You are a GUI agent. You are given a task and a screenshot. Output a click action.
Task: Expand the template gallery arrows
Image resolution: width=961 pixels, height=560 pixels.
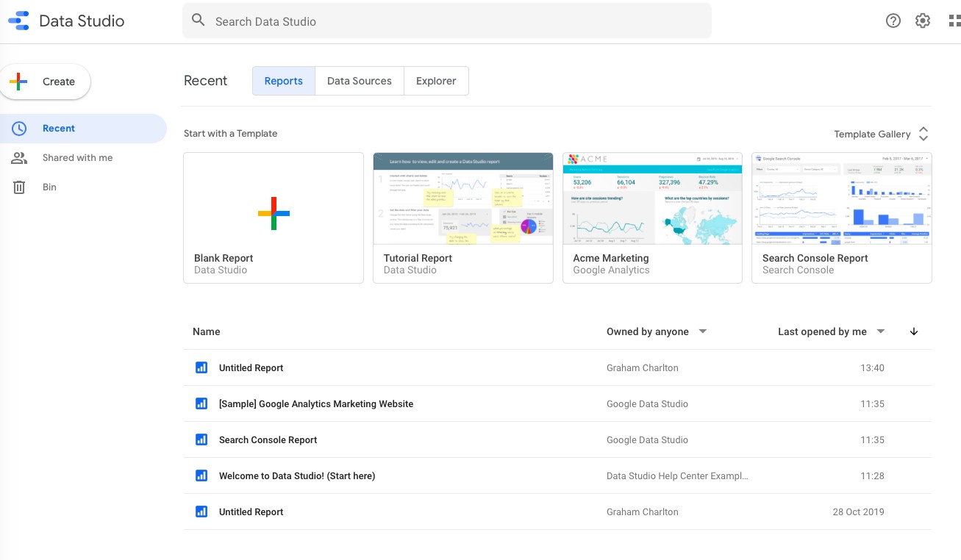tap(924, 134)
